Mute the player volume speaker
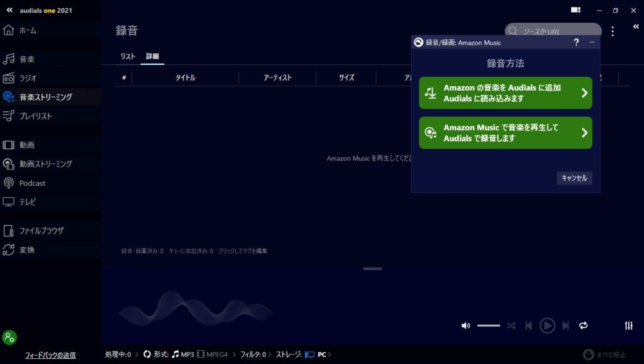Viewport: 644px width, 364px height. coord(465,326)
